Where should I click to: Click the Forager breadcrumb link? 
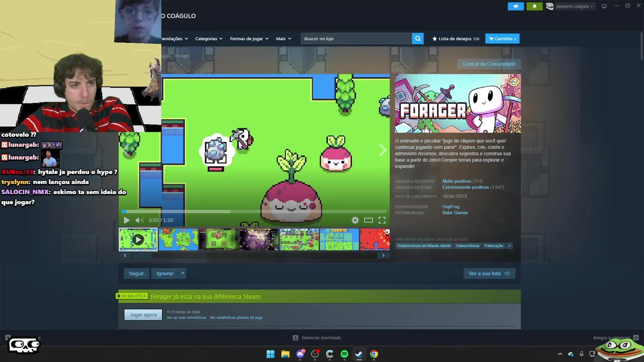(x=182, y=56)
